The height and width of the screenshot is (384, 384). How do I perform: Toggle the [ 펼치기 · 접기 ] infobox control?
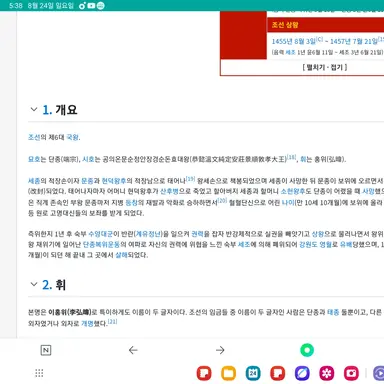tap(325, 67)
